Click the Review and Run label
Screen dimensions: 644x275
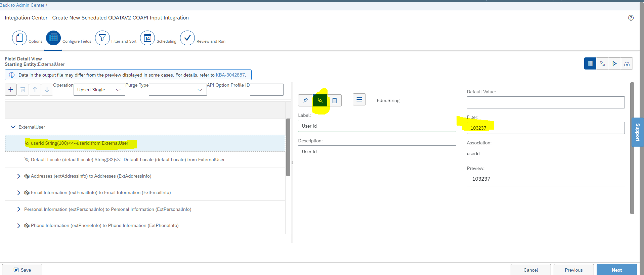211,41
